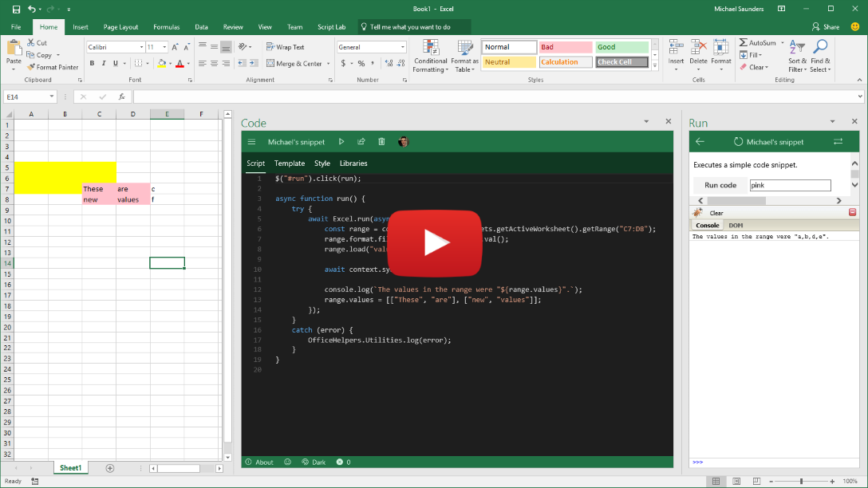Open the font name dropdown
The image size is (868, 488).
pyautogui.click(x=141, y=47)
